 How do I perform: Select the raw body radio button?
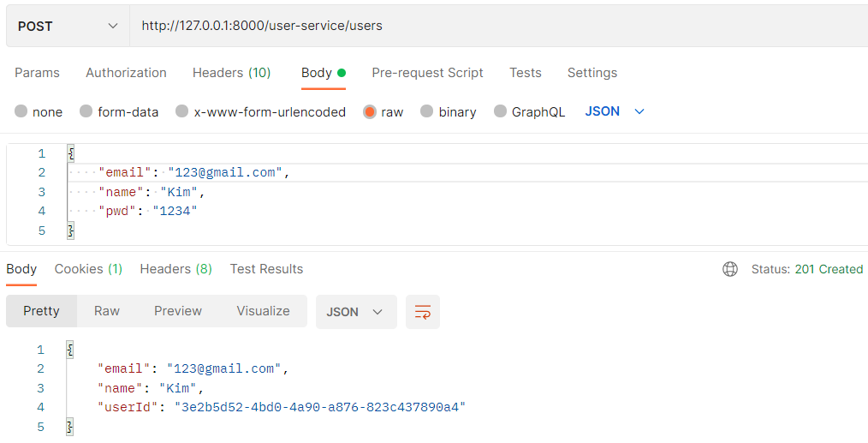[x=370, y=111]
